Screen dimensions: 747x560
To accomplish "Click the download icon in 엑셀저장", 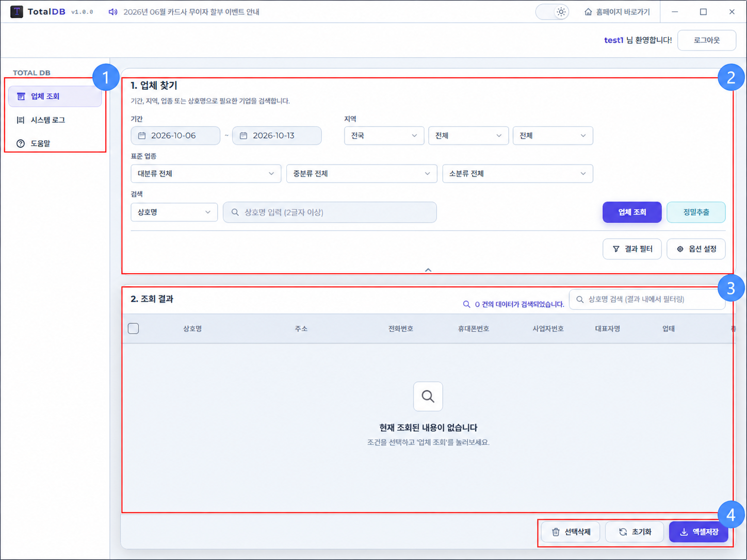I will (x=684, y=532).
